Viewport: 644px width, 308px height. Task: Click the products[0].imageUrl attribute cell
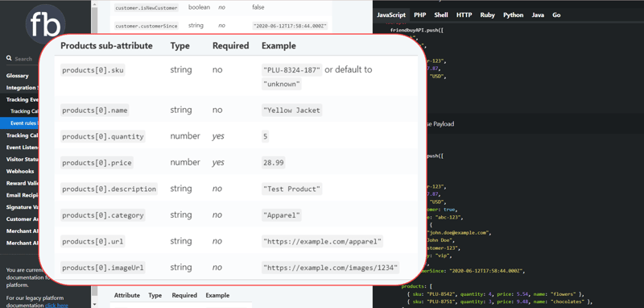tap(103, 268)
